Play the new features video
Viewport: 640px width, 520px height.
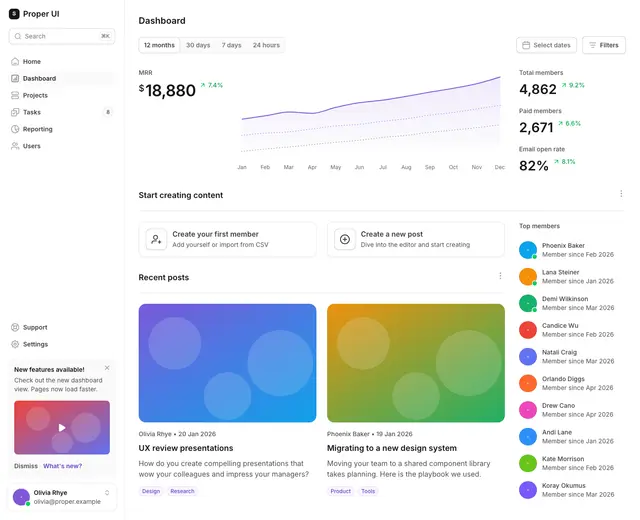point(62,427)
